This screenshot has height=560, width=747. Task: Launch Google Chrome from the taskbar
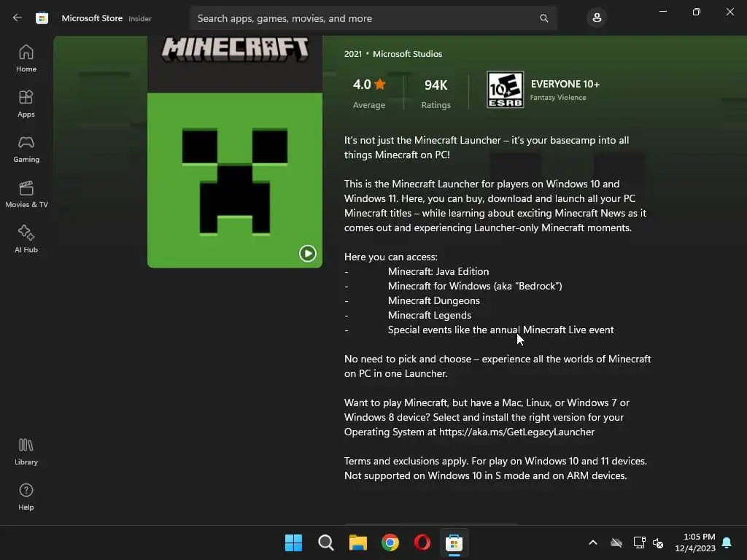[390, 542]
